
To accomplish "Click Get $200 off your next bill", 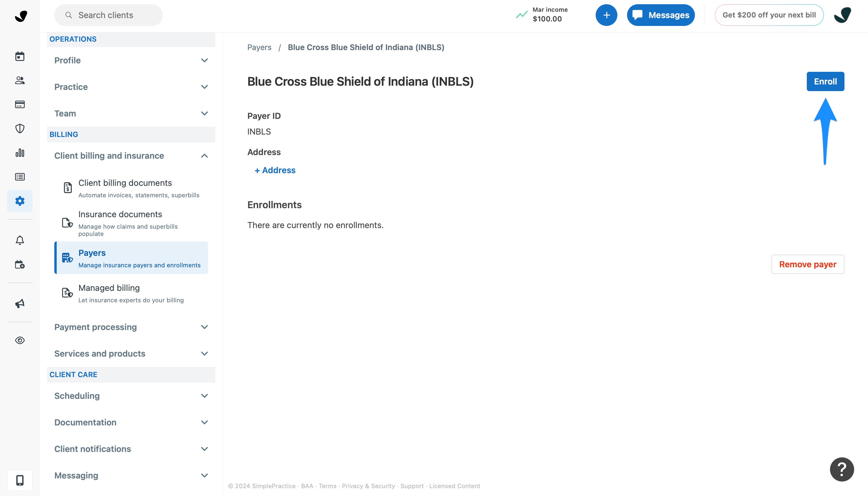I will click(x=769, y=15).
